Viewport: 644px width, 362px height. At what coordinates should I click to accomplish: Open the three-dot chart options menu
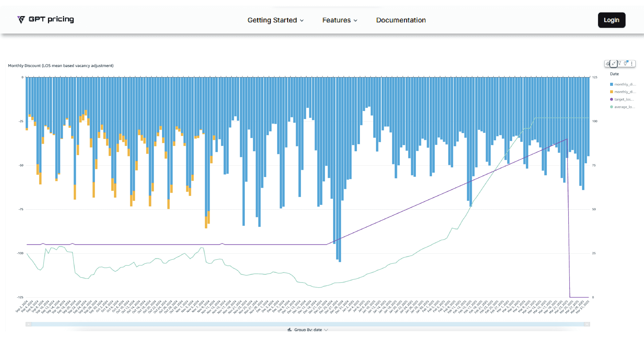click(x=632, y=64)
